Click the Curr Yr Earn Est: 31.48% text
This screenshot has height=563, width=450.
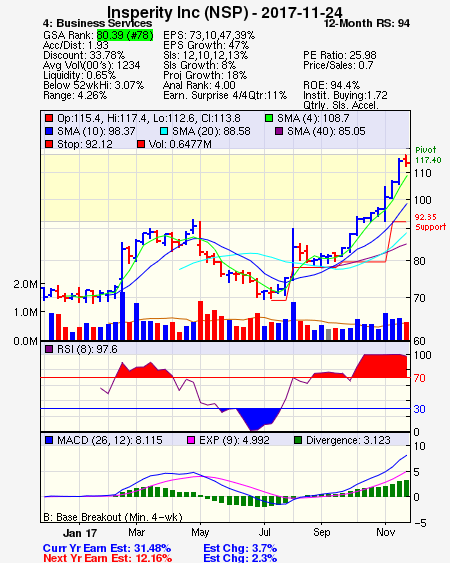[107, 548]
